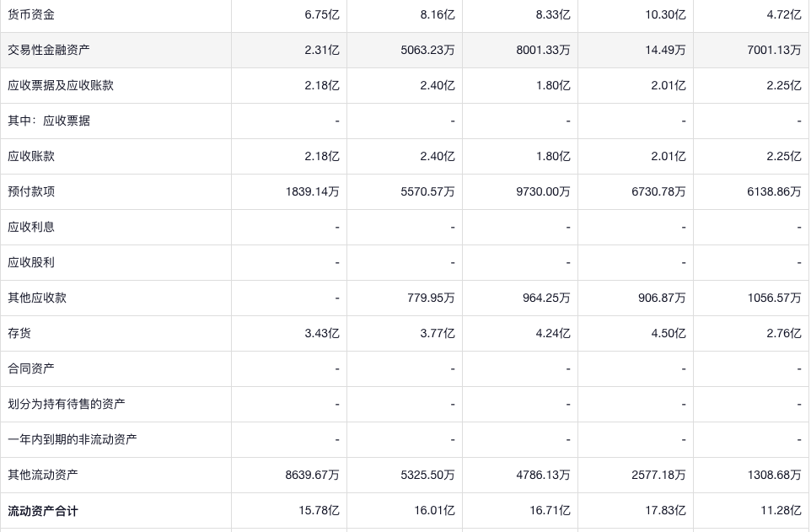Click the 9730.00万 prepayment value cell
Image resolution: width=811 pixels, height=532 pixels.
coord(543,191)
